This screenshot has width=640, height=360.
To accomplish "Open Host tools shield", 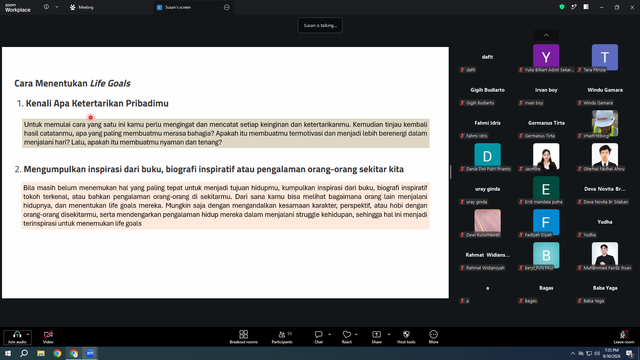I will [406, 337].
